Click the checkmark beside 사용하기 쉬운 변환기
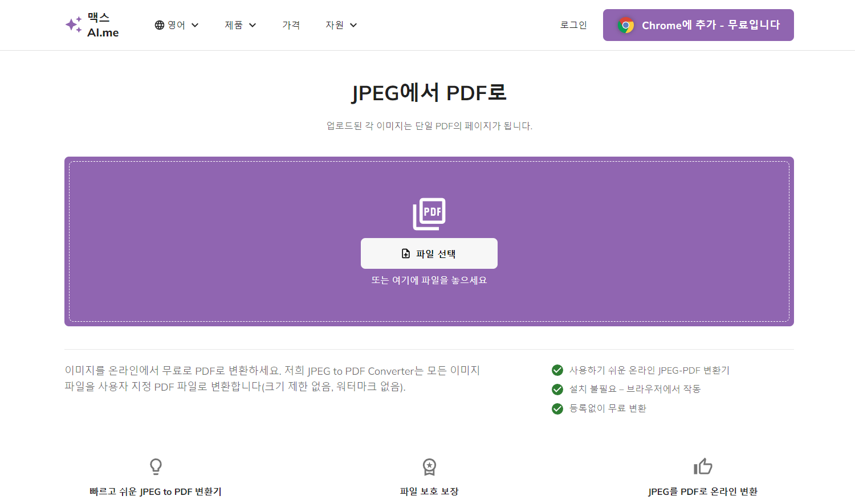The height and width of the screenshot is (504, 855). tap(557, 370)
